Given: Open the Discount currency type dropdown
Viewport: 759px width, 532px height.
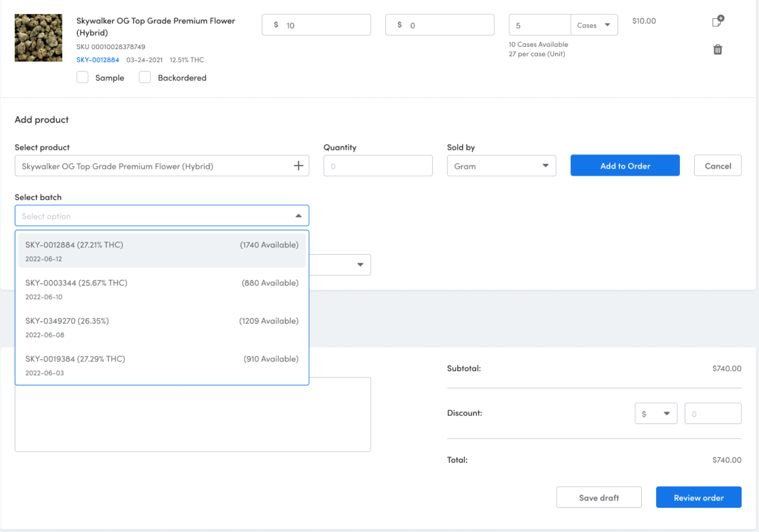Looking at the screenshot, I should pos(656,414).
